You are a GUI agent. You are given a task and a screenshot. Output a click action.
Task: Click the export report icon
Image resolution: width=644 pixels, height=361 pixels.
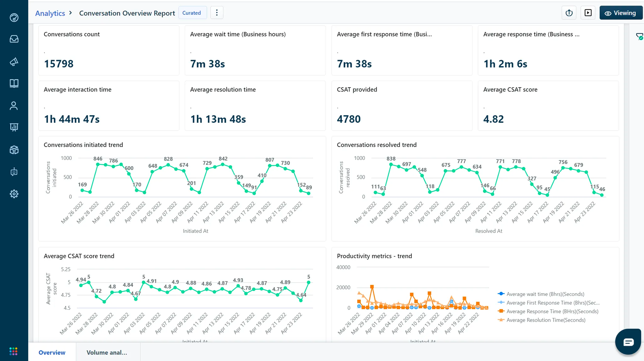pyautogui.click(x=569, y=13)
